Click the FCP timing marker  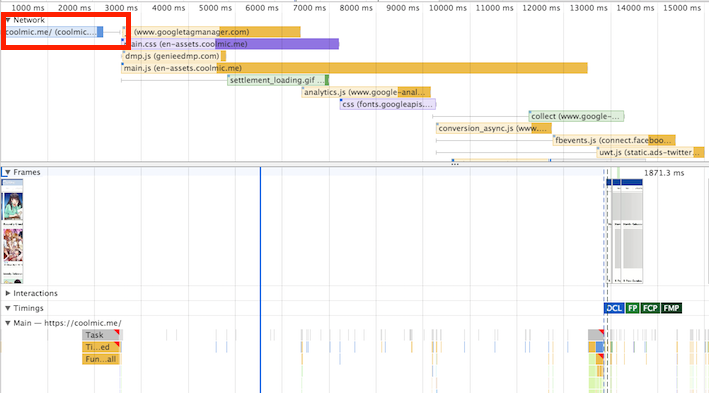point(650,308)
